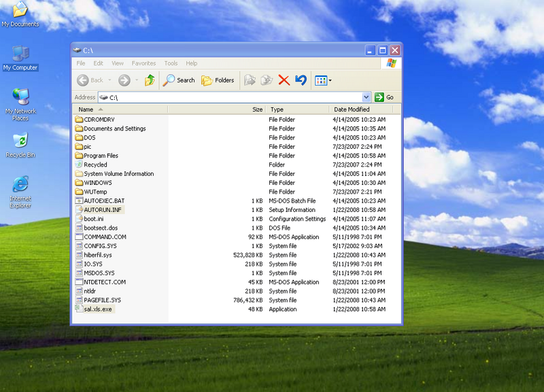
Task: Click the Windows flag logo throbber
Action: pyautogui.click(x=391, y=63)
